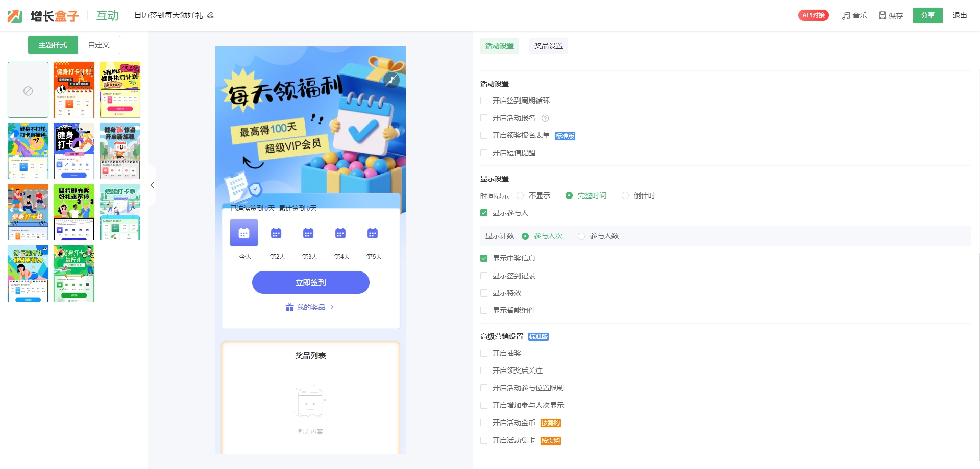Click the gift icon beside 我的奖品

(289, 307)
